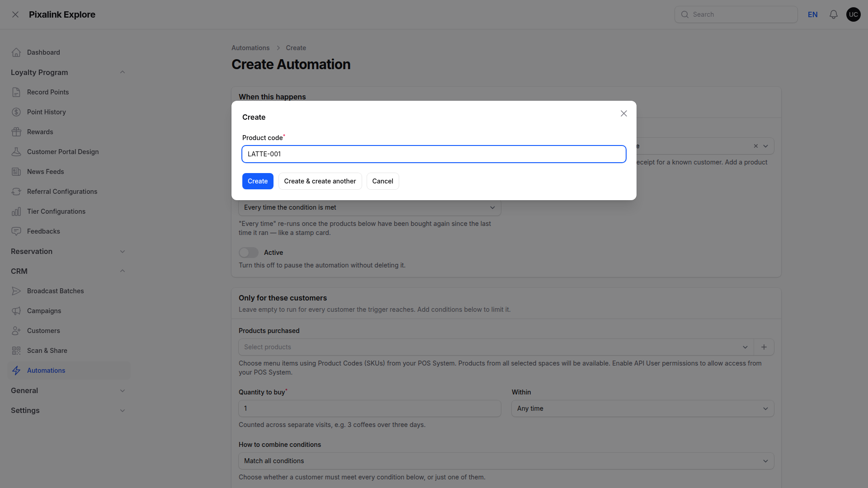Click Referral Configurations refresh icon
Viewport: 868px width, 488px height.
coord(16,192)
